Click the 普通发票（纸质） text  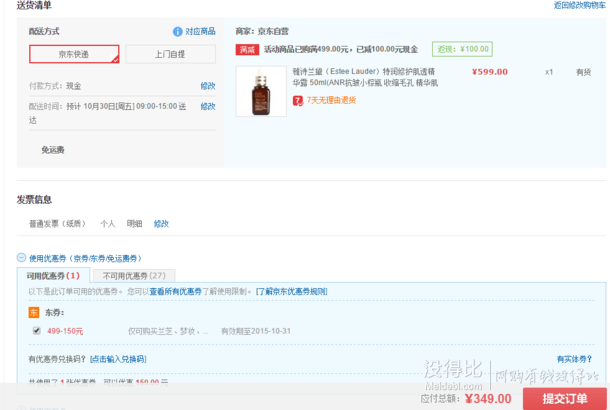click(57, 224)
